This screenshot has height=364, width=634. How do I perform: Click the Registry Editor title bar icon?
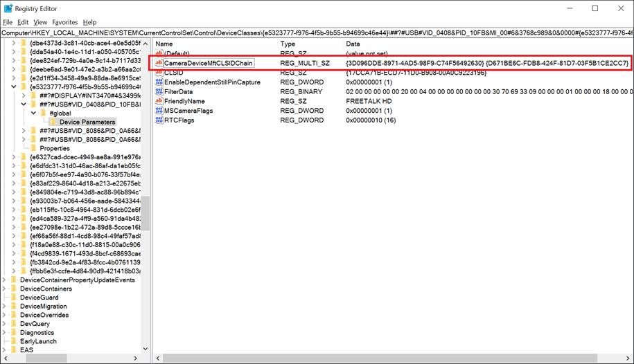coord(8,8)
